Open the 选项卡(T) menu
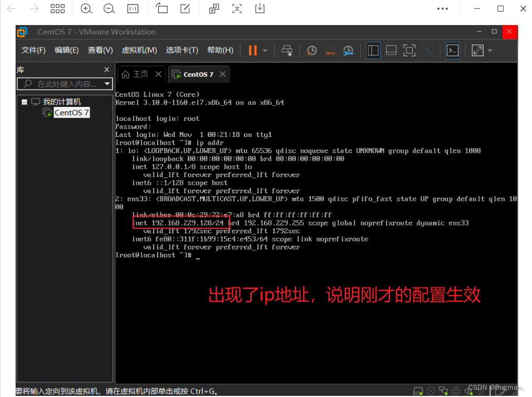 pyautogui.click(x=182, y=50)
